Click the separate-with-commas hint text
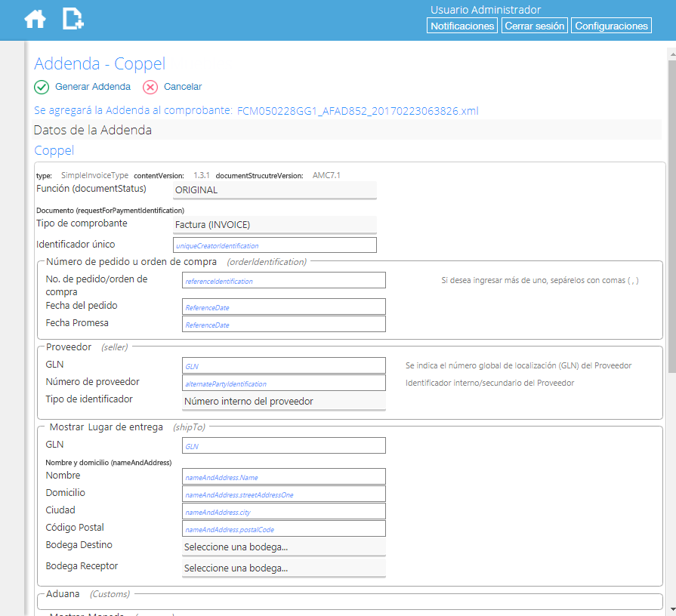Screen dimensions: 676x616 coord(540,280)
